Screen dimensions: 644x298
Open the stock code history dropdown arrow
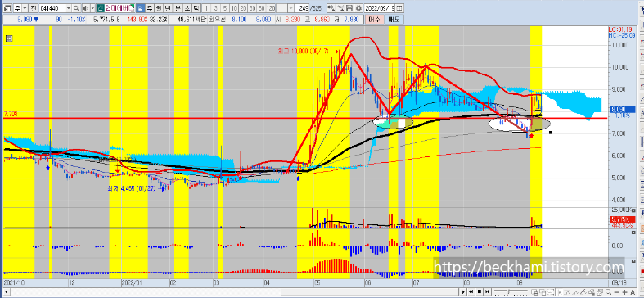pyautogui.click(x=68, y=8)
